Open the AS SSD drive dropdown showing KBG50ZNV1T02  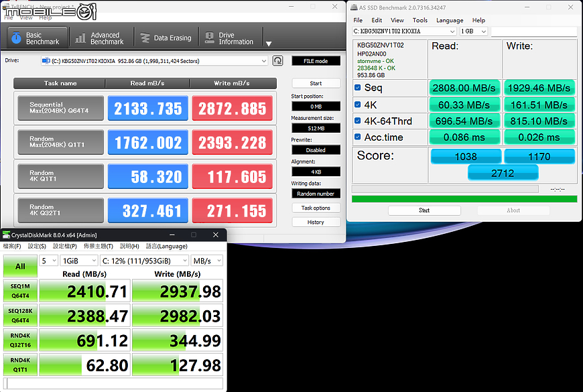[404, 31]
